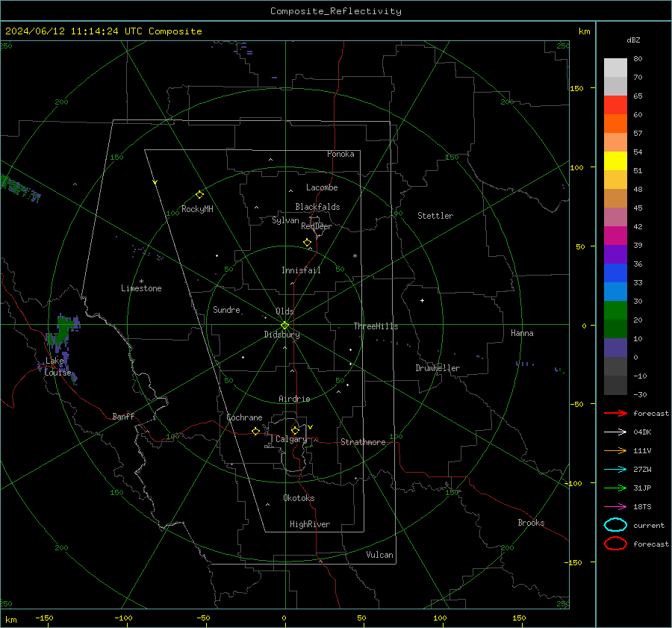Click the yellow diamond marker above Calgary
Viewport: 672px width, 628px height.
pyautogui.click(x=295, y=430)
